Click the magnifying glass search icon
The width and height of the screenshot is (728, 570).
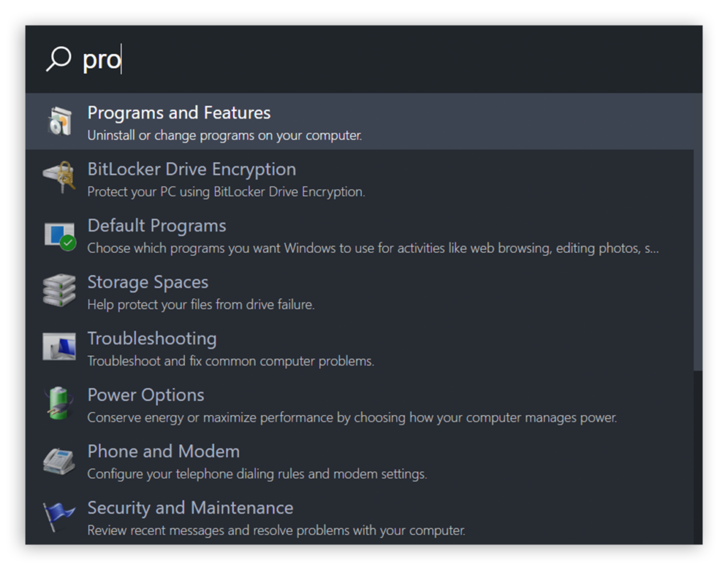[x=58, y=59]
